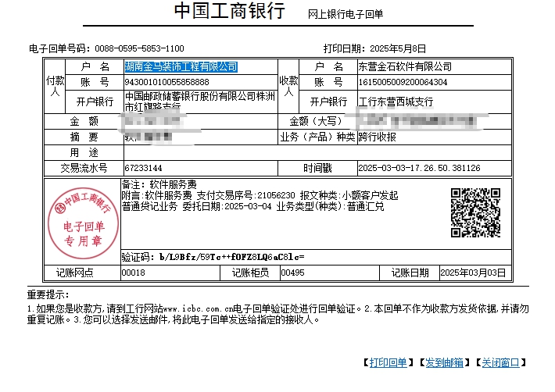Screen dimensions: 555x392
Task: Click business type 跨行收报
Action: [x=377, y=137]
